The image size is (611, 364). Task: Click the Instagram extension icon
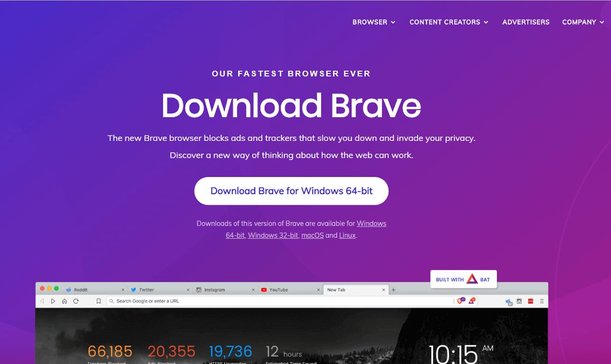519,301
